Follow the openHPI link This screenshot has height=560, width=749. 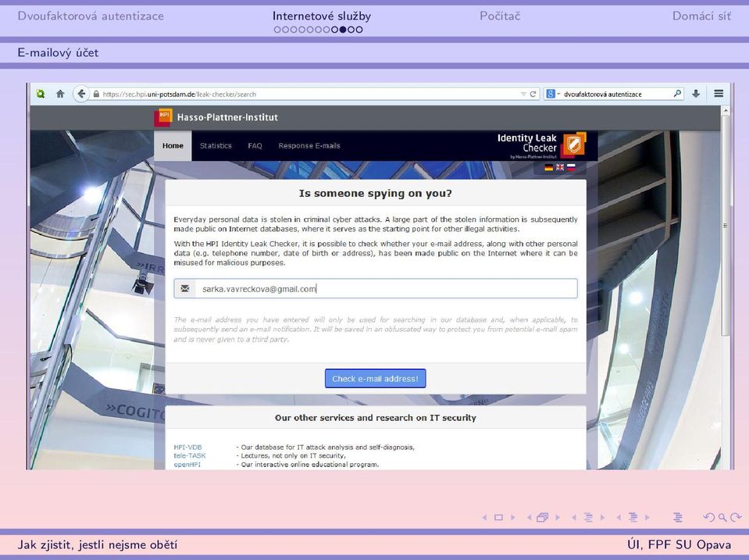click(x=187, y=465)
